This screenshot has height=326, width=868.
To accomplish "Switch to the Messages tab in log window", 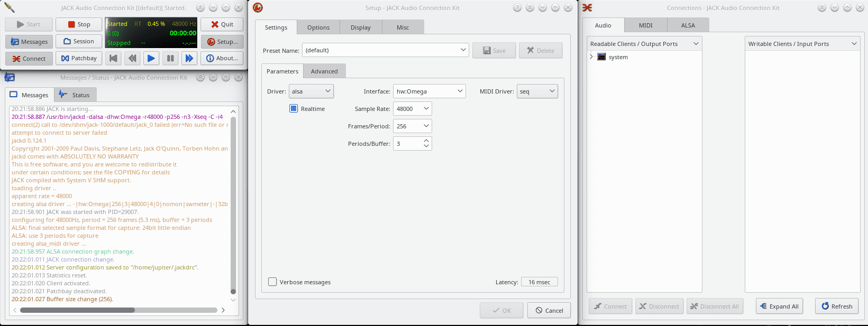I will (x=29, y=95).
